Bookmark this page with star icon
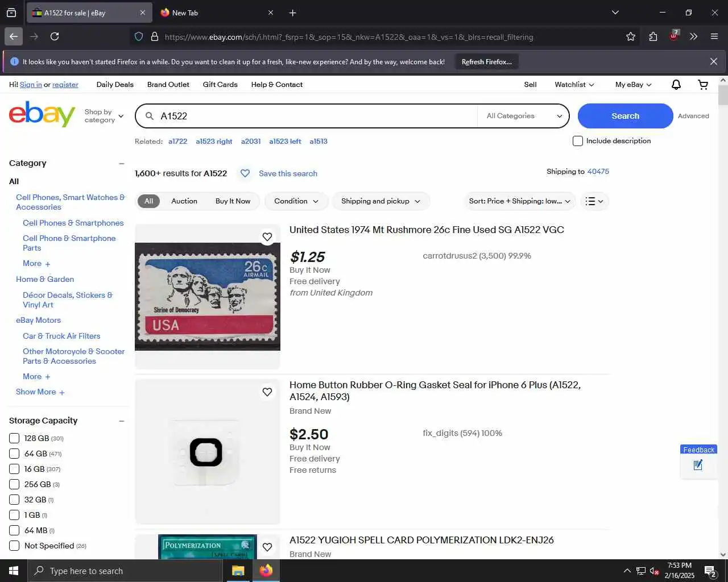 click(x=631, y=36)
